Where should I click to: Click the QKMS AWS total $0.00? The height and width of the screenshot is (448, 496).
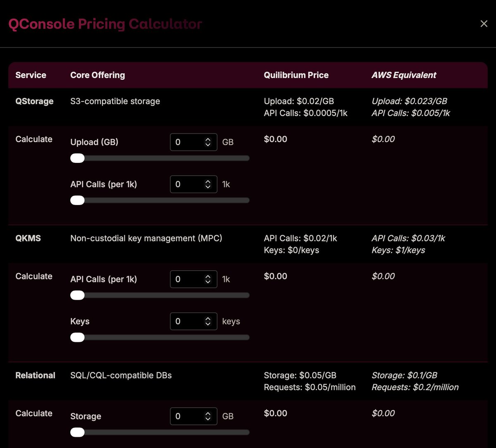(383, 276)
